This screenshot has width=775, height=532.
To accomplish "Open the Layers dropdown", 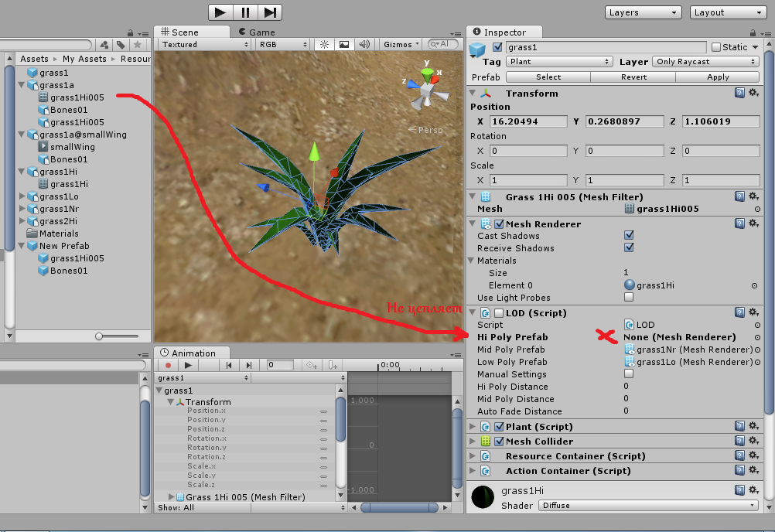I will tap(643, 12).
